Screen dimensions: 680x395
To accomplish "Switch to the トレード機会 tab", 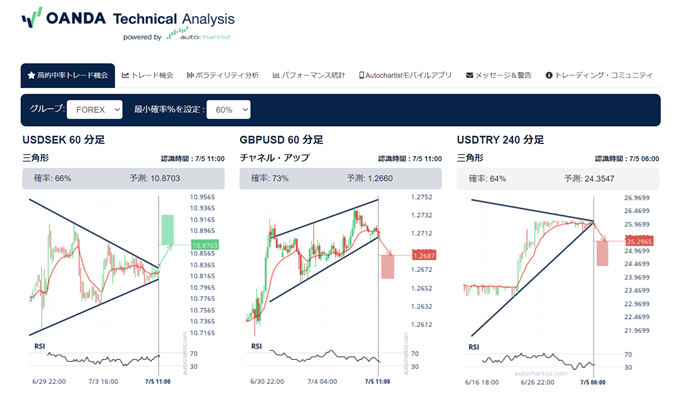I will [x=147, y=75].
